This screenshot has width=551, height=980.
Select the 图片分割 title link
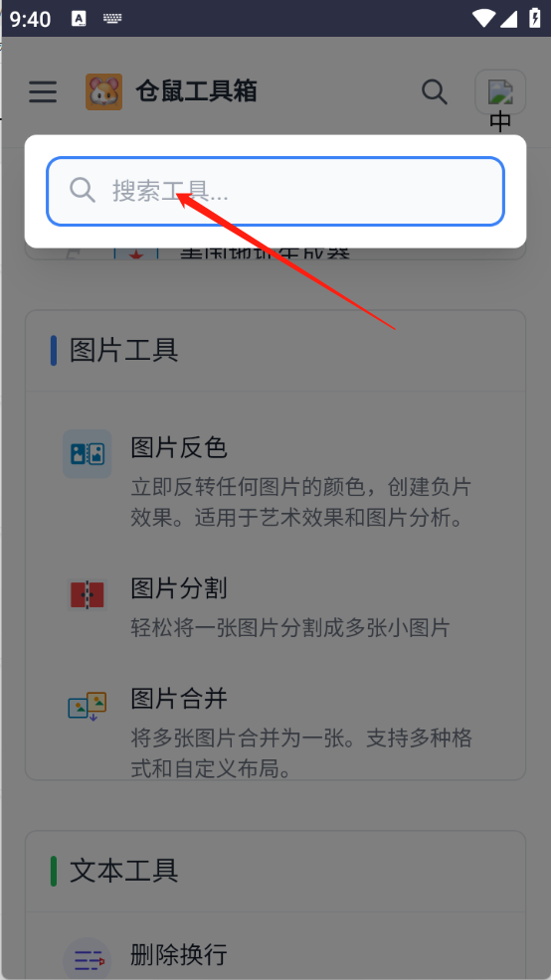[x=179, y=588]
